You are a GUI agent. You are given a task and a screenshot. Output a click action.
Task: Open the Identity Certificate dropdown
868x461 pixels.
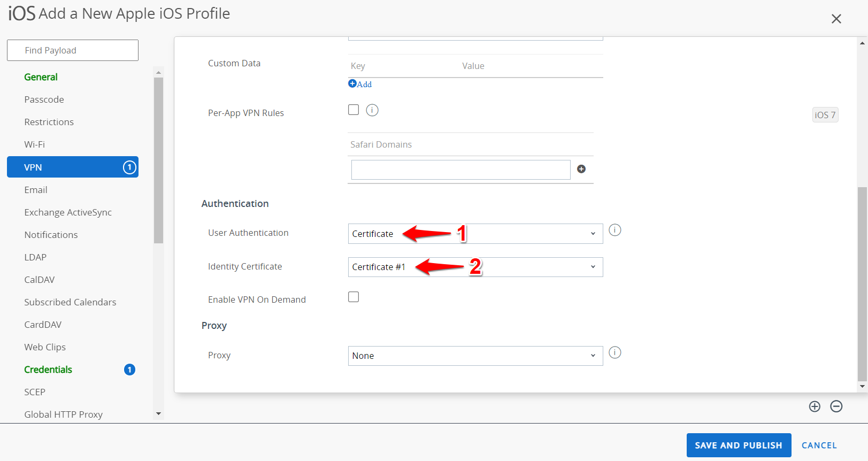click(475, 267)
